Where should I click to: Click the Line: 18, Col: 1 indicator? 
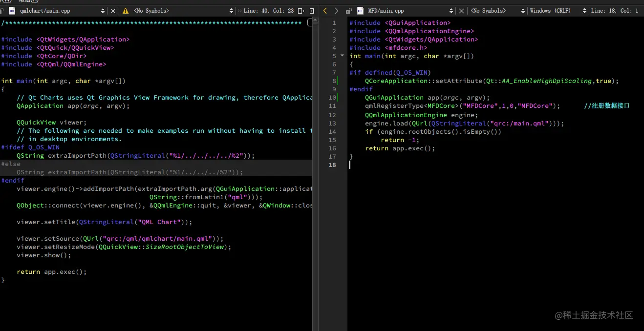[x=615, y=11]
